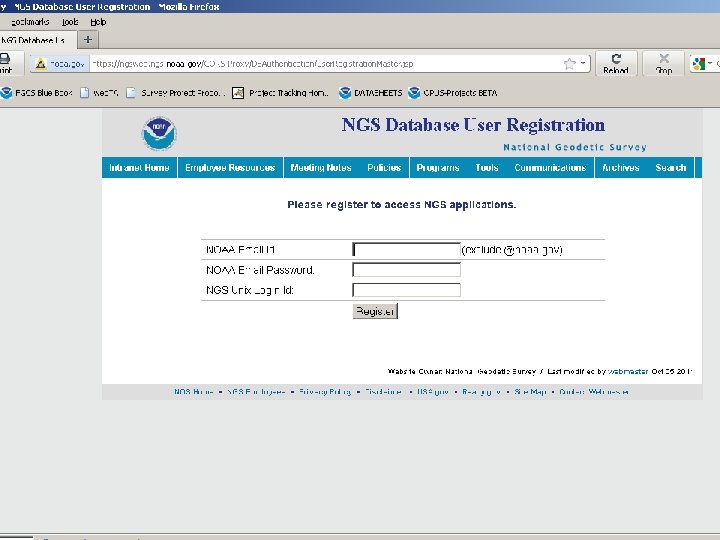Open a new browser tab with plus button
The height and width of the screenshot is (540, 720).
point(88,40)
